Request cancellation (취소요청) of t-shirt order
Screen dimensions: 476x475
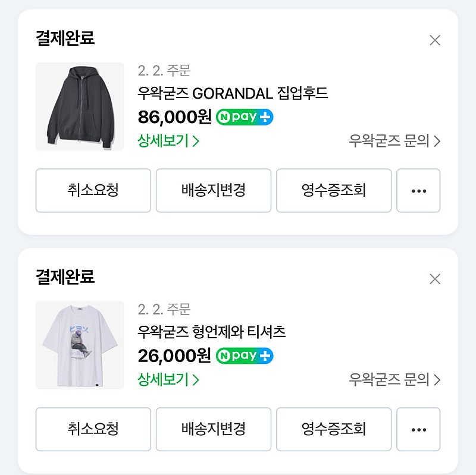pos(93,429)
